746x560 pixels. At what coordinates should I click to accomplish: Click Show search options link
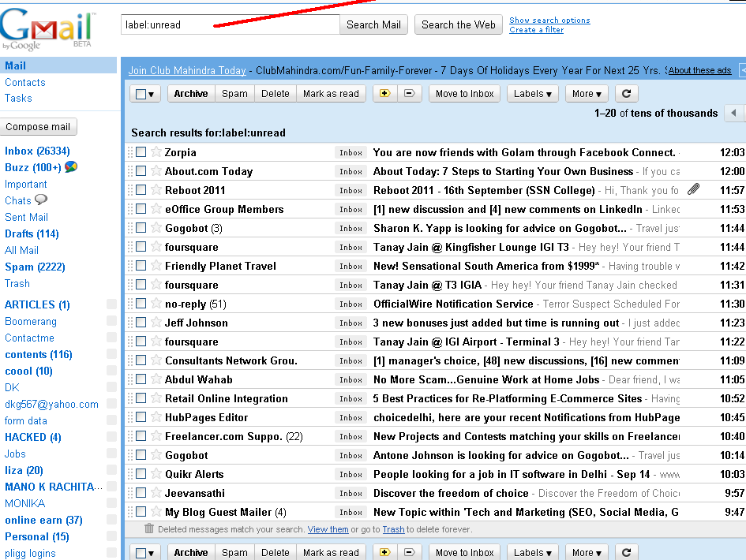(x=549, y=20)
